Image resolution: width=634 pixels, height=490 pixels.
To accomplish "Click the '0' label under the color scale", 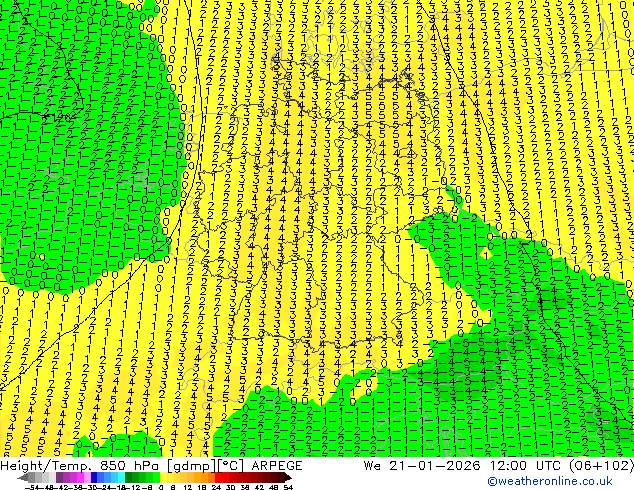I will click(161, 487).
